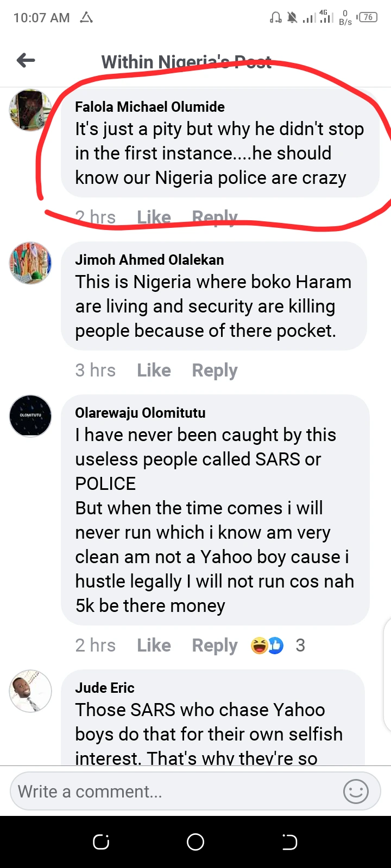Tap the Android back navigation icon

tap(289, 841)
